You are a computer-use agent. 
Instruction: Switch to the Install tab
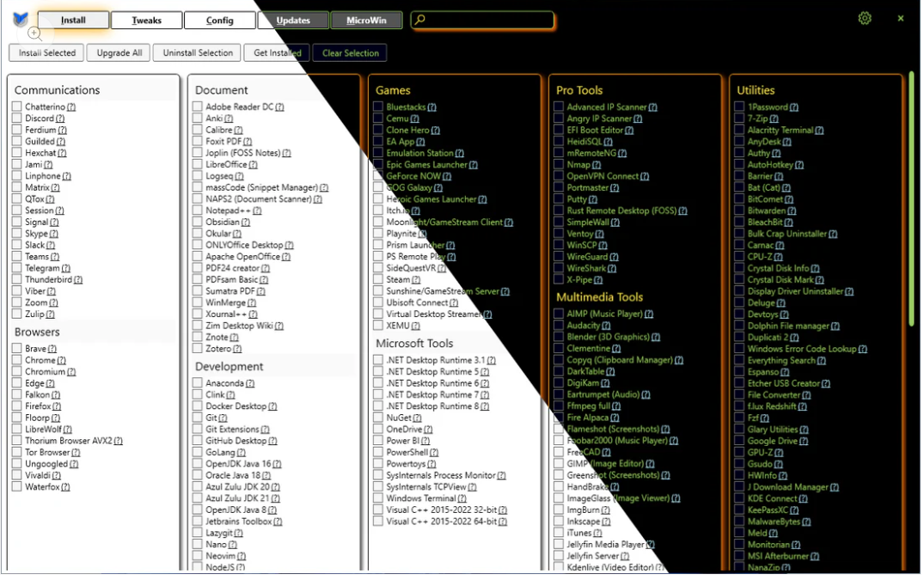tap(73, 20)
